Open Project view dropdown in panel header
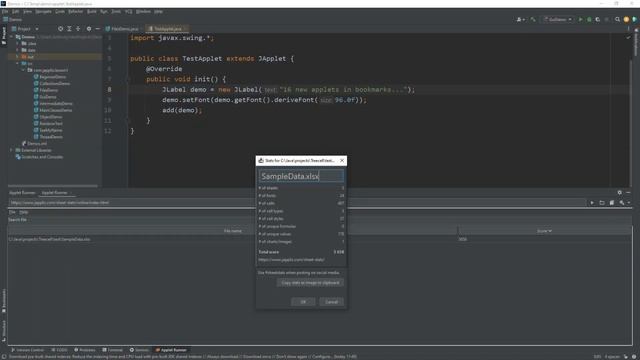The height and width of the screenshot is (360, 640). click(x=37, y=29)
